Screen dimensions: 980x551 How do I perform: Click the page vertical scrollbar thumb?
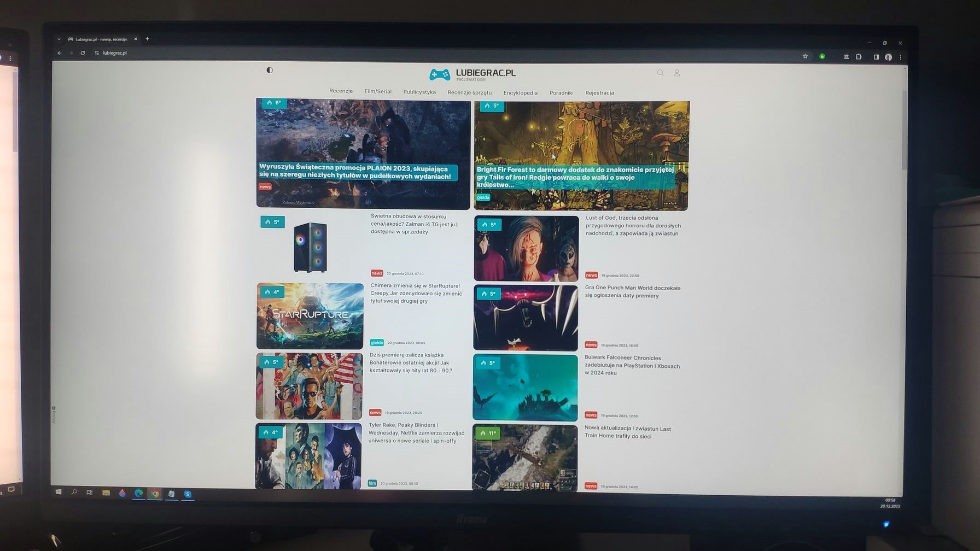(x=904, y=130)
